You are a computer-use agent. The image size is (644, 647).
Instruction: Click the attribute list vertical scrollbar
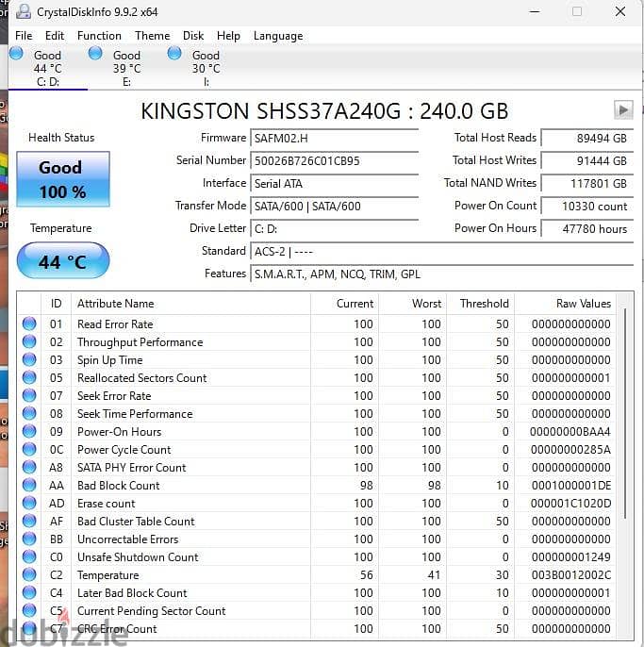625,413
